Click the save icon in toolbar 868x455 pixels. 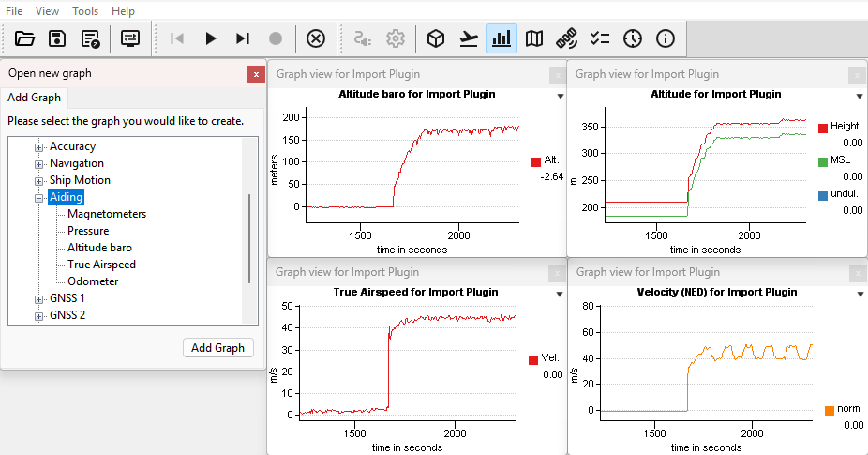click(57, 38)
